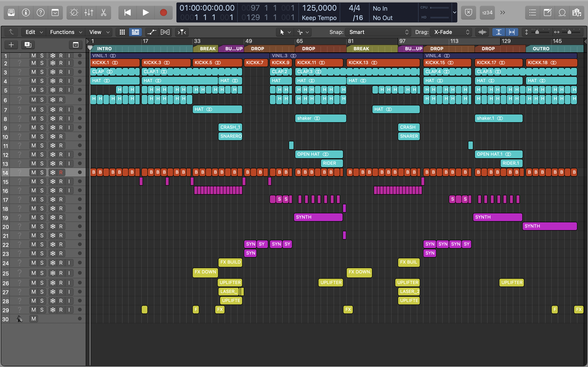This screenshot has width=588, height=367.
Task: Duplicate track with the plus-copy icon
Action: 28,45
